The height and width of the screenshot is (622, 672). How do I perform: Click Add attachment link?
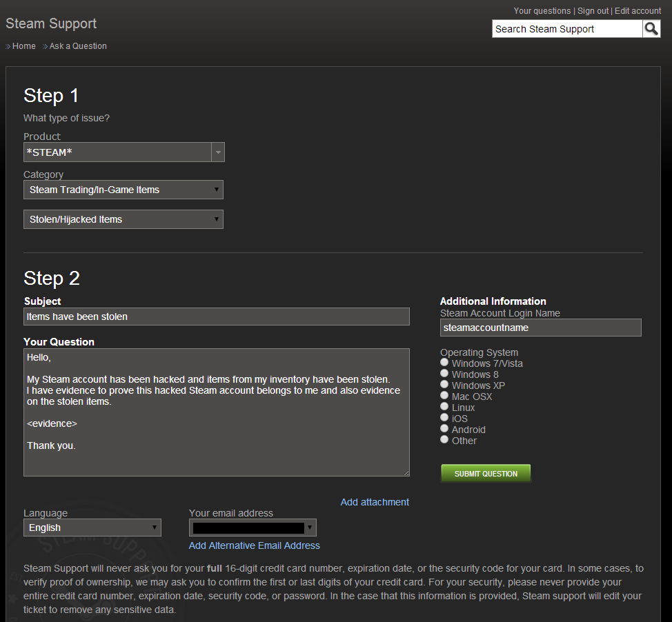[375, 502]
